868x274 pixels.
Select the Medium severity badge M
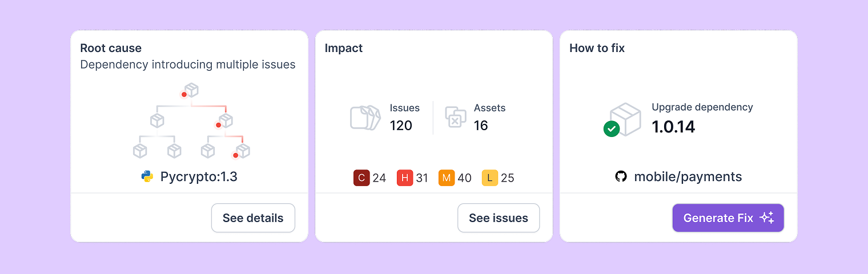(x=446, y=178)
